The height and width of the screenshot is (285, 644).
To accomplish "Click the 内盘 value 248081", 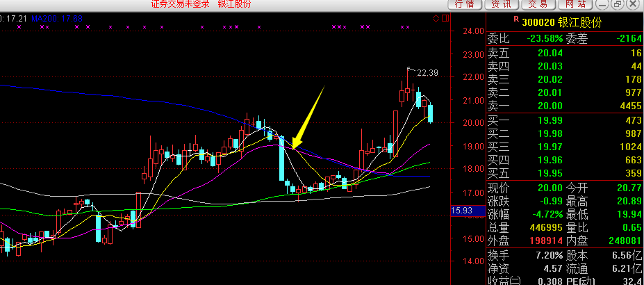I will (x=624, y=241).
